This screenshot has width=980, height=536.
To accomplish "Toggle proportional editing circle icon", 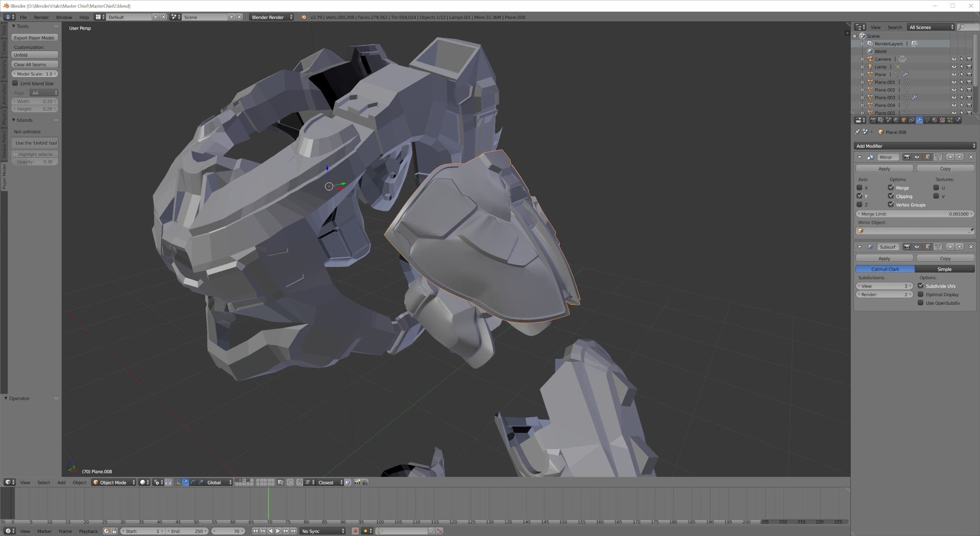I will tap(290, 482).
